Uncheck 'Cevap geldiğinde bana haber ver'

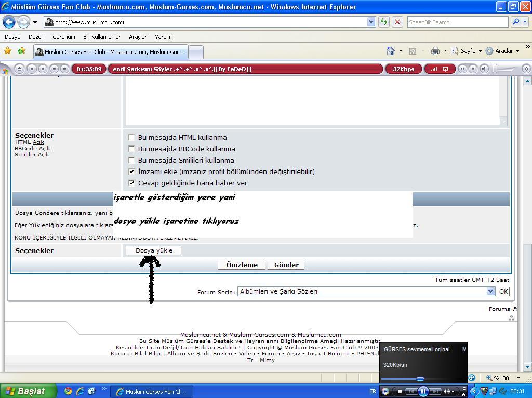pyautogui.click(x=131, y=183)
